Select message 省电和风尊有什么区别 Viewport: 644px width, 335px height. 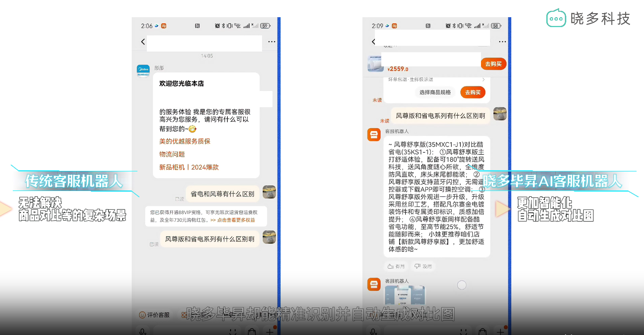tap(222, 194)
